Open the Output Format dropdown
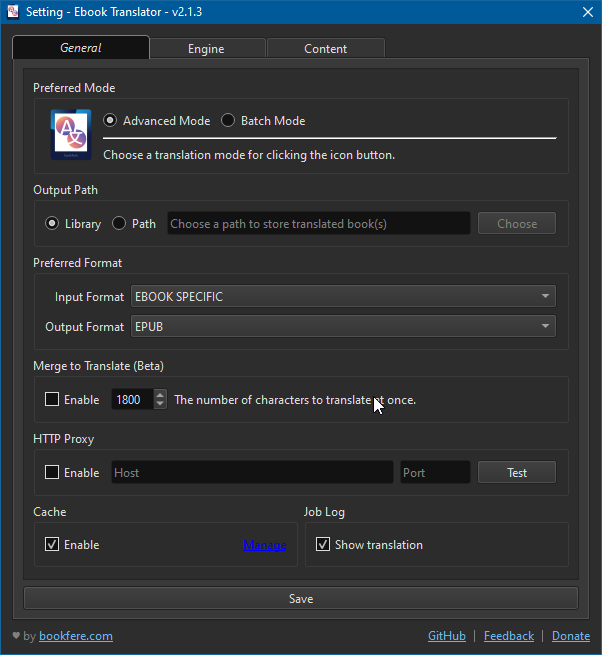Viewport: 602px width, 655px height. coord(343,326)
